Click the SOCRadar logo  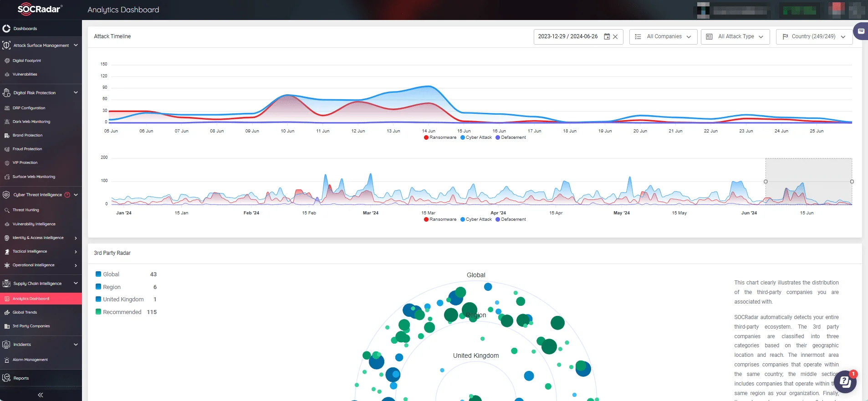pos(40,9)
